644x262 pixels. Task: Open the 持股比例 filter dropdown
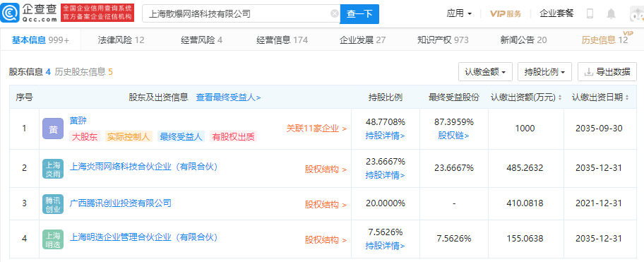coord(544,72)
